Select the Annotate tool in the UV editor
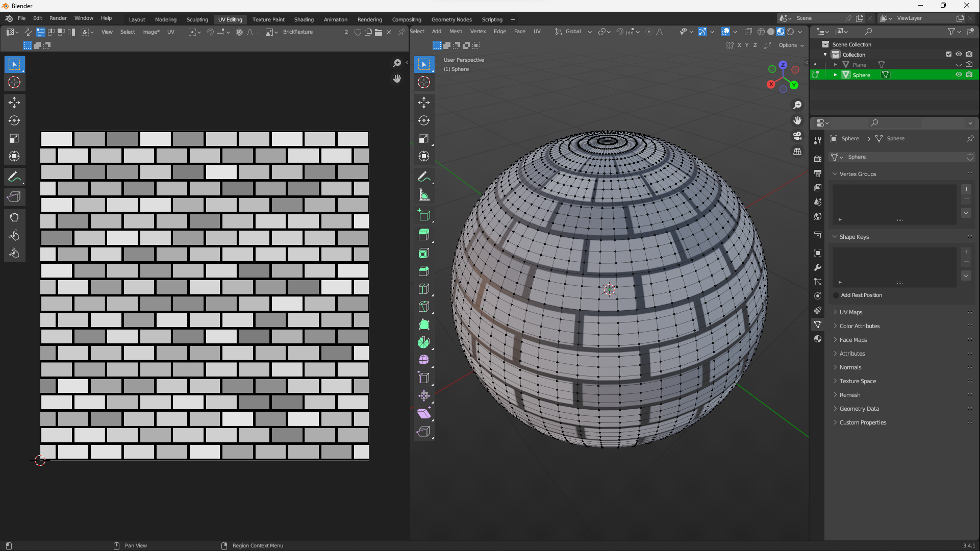The image size is (980, 551). [x=14, y=177]
